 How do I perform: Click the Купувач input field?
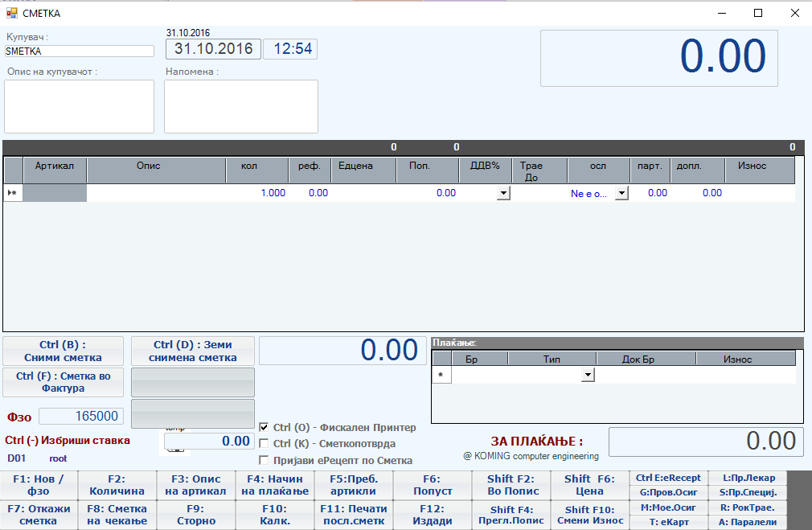click(79, 51)
